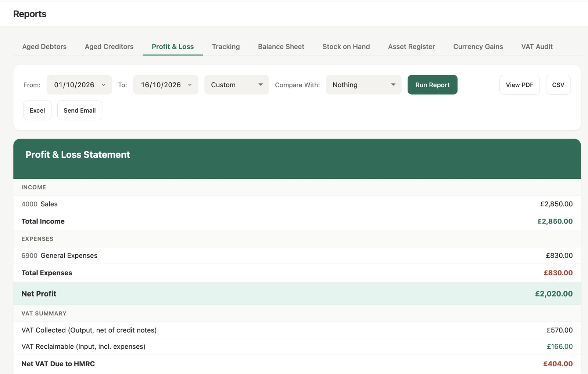Viewport: 588px width, 374px height.
Task: Select the Profit & Loss tab
Action: click(x=173, y=47)
